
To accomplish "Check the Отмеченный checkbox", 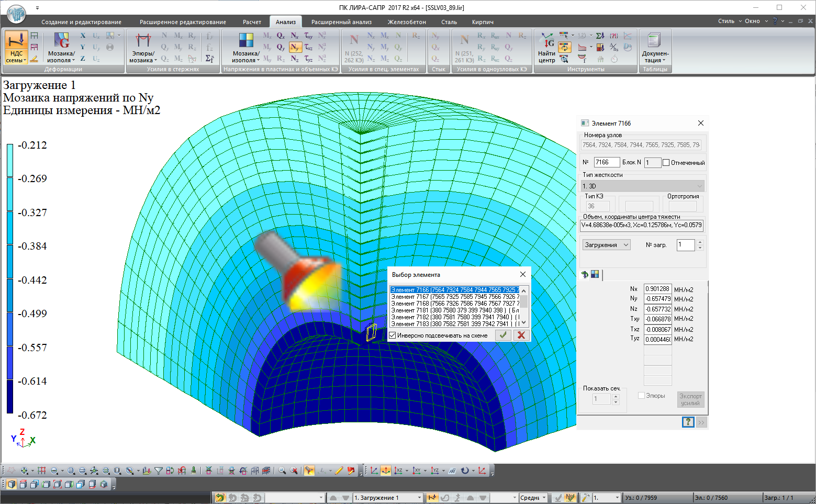I will tap(666, 163).
